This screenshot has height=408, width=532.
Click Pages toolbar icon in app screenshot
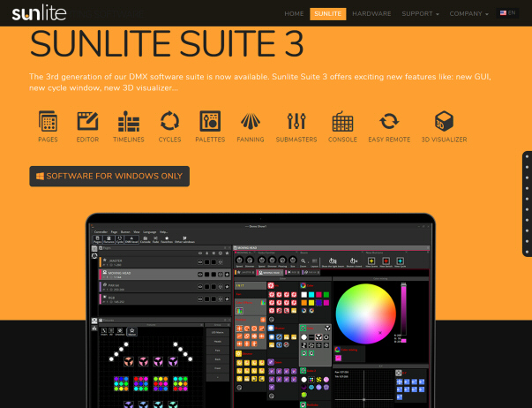97,239
